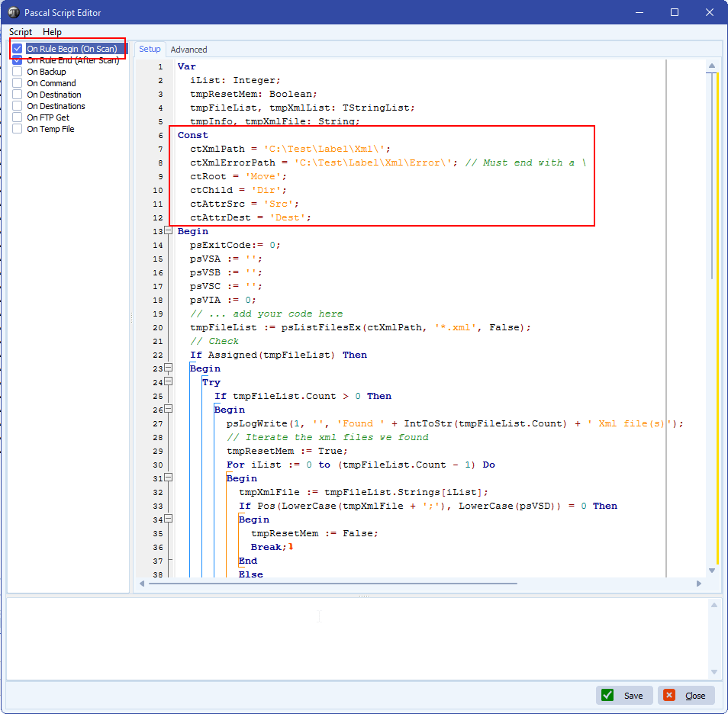Click the horizontal scrollbar thumb under the code

332,584
